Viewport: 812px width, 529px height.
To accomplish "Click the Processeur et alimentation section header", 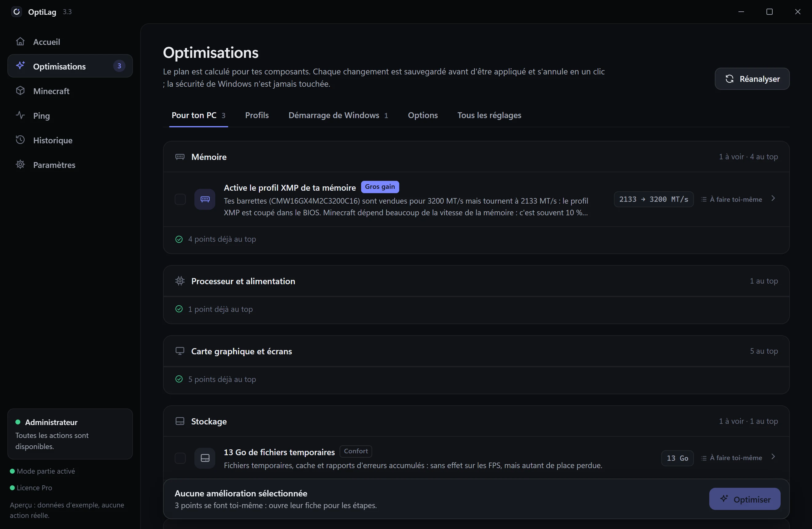I will [476, 281].
